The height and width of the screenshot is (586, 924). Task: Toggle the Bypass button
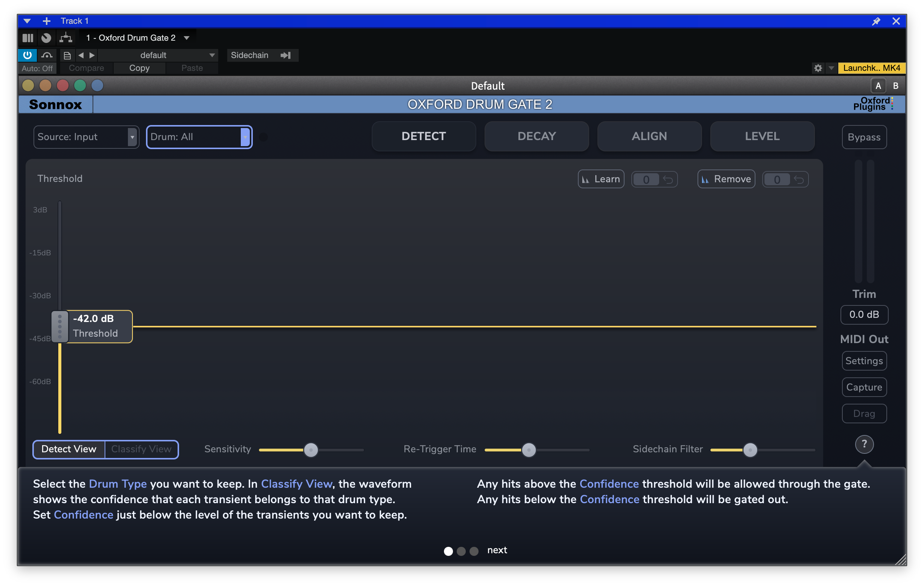click(864, 137)
